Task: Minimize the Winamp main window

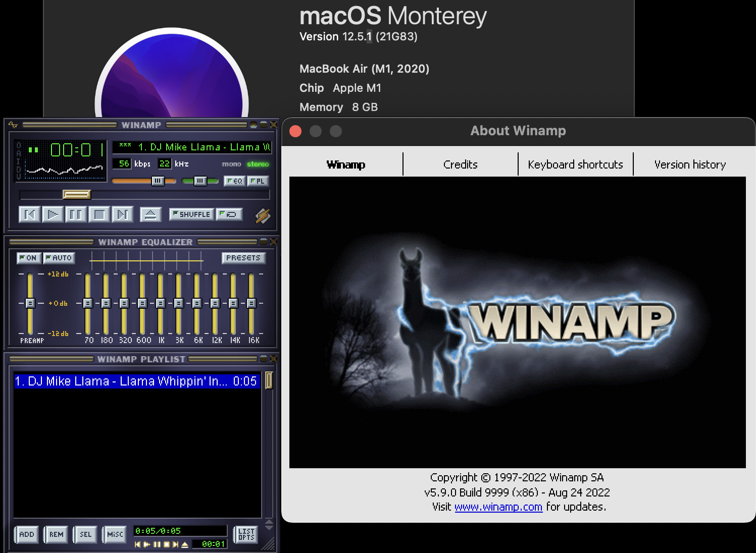Action: (254, 125)
